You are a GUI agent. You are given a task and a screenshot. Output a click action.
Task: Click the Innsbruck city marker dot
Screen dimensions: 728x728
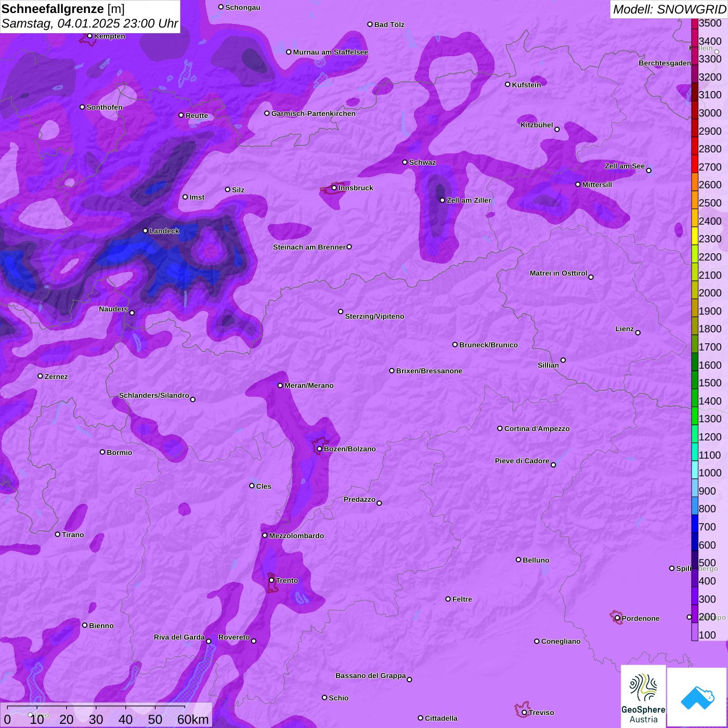[x=334, y=188]
